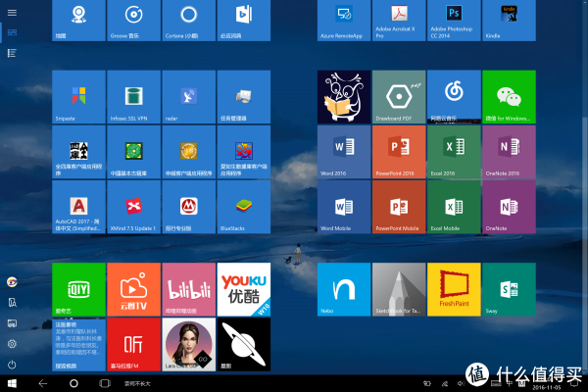
Task: Launch the Nebo tile
Action: pyautogui.click(x=344, y=289)
